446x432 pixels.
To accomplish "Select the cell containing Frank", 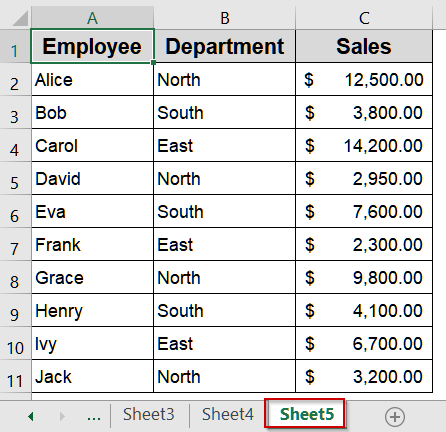I will pos(92,244).
